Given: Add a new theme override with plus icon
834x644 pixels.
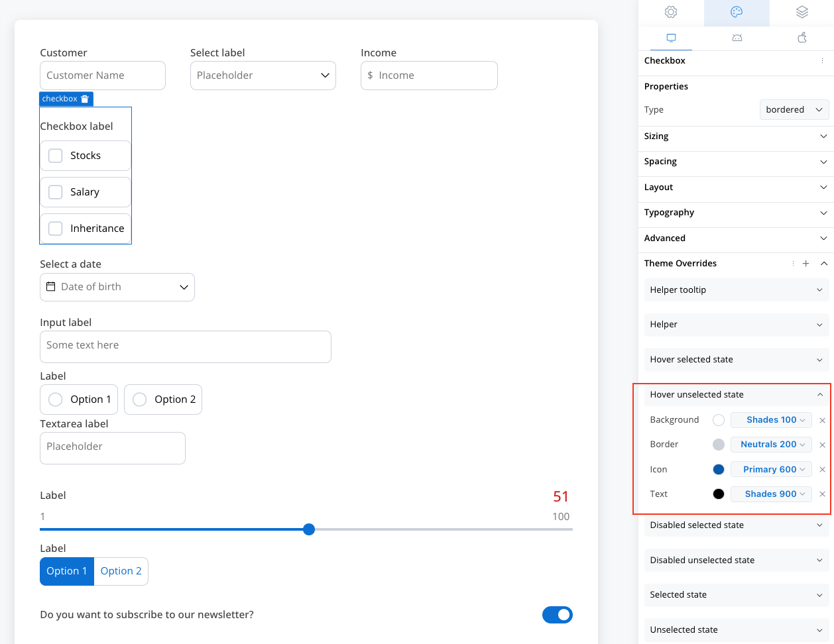Looking at the screenshot, I should pos(805,264).
